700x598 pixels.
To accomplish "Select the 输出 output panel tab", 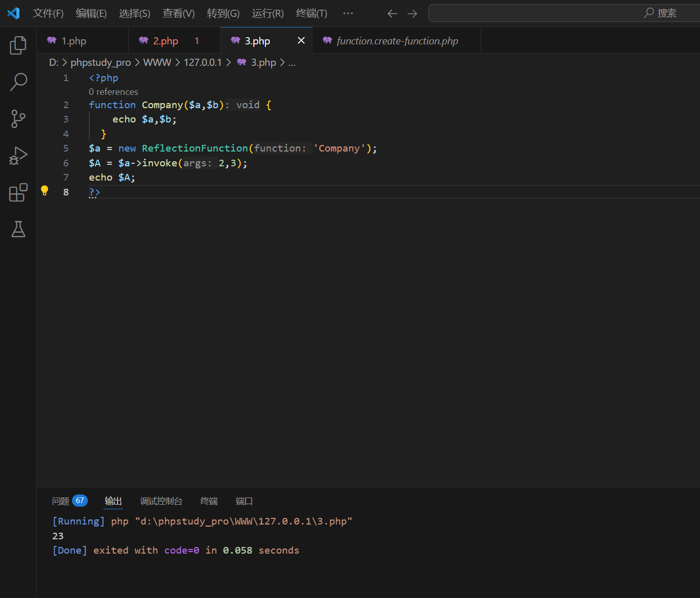I will coord(113,501).
